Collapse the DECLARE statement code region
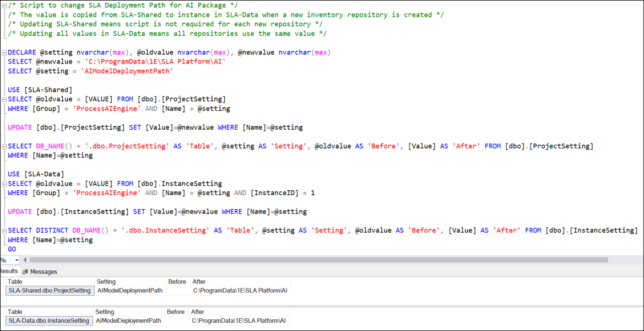 4,52
